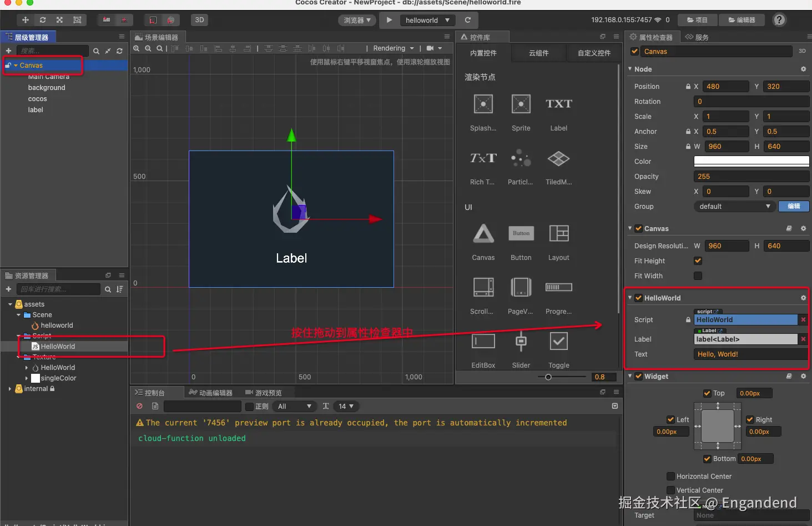Zoom in the scene editor view
The image size is (812, 526).
point(137,48)
